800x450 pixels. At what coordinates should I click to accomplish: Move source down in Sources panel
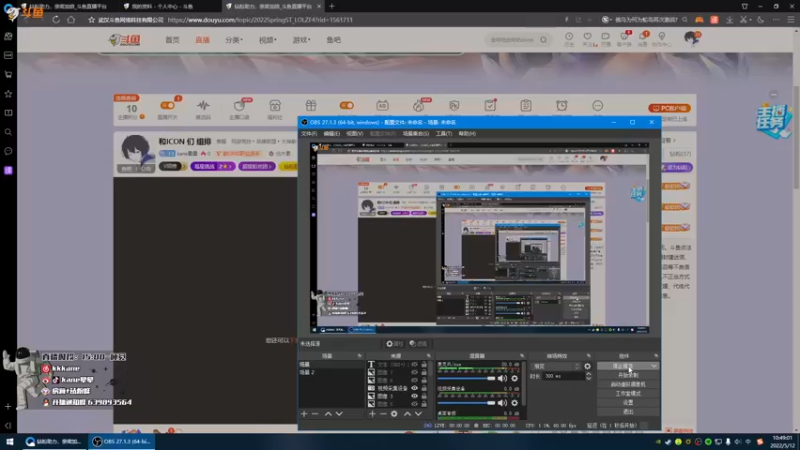point(418,414)
